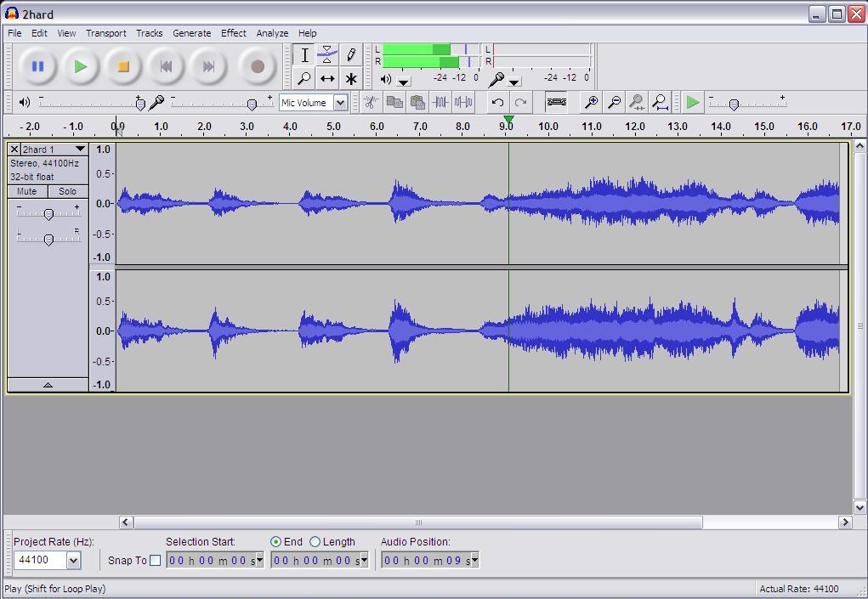Screen dimensions: 868x599
Task: Open the Project Rate dropdown
Action: pyautogui.click(x=73, y=560)
